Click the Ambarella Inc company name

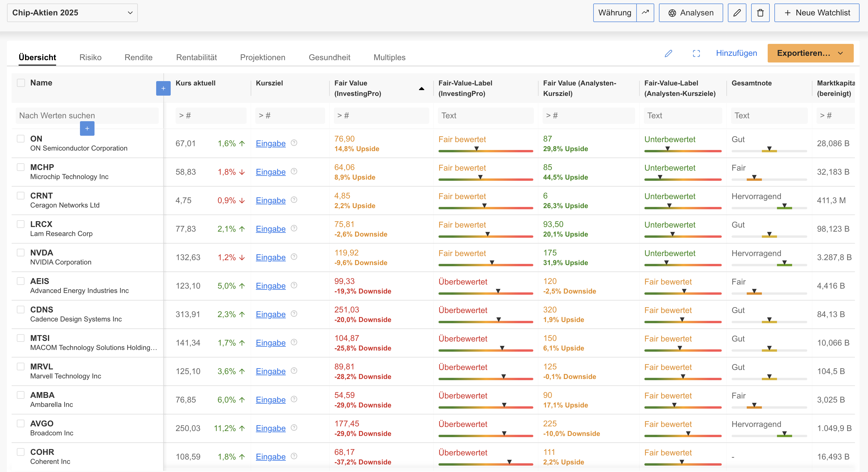click(x=51, y=405)
